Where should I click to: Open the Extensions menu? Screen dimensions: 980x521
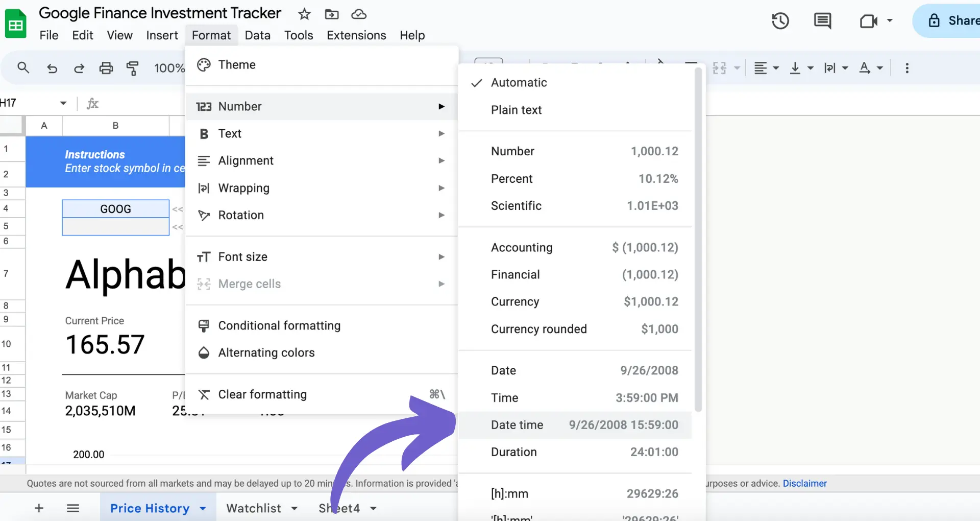click(x=356, y=35)
